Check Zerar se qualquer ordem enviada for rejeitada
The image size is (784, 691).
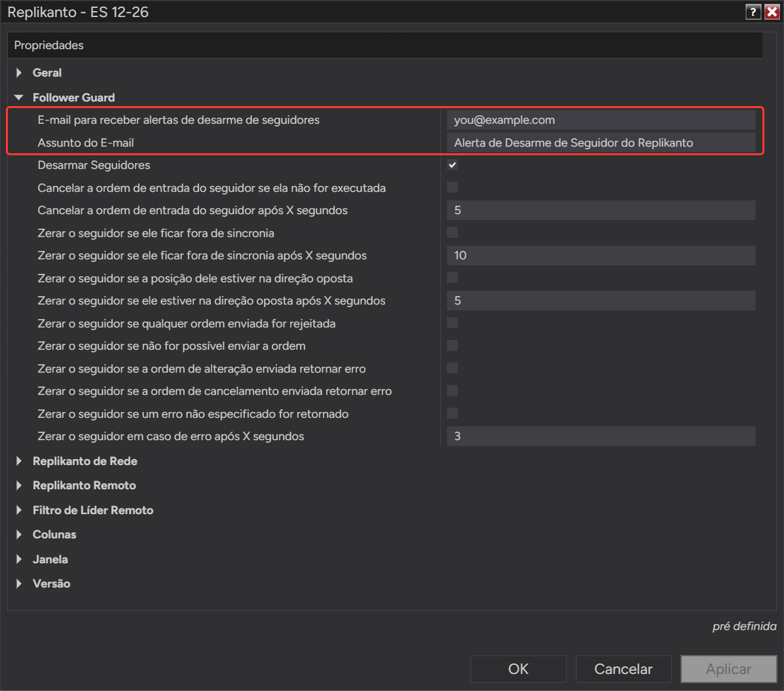tap(453, 323)
